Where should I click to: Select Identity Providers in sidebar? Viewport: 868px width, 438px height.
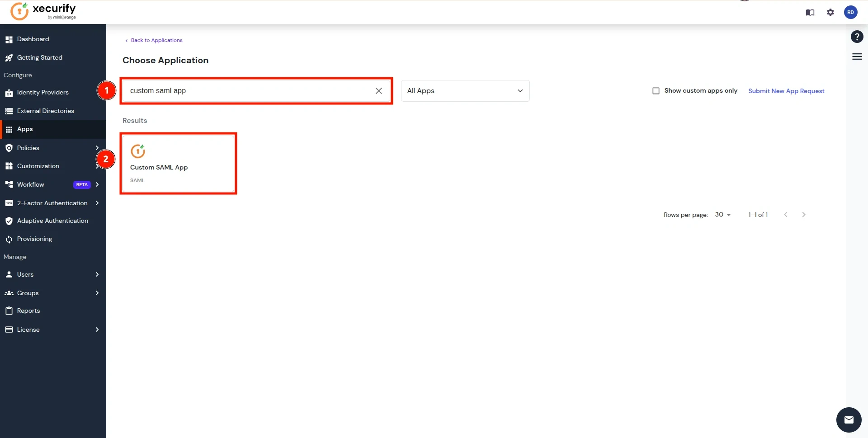pos(42,92)
